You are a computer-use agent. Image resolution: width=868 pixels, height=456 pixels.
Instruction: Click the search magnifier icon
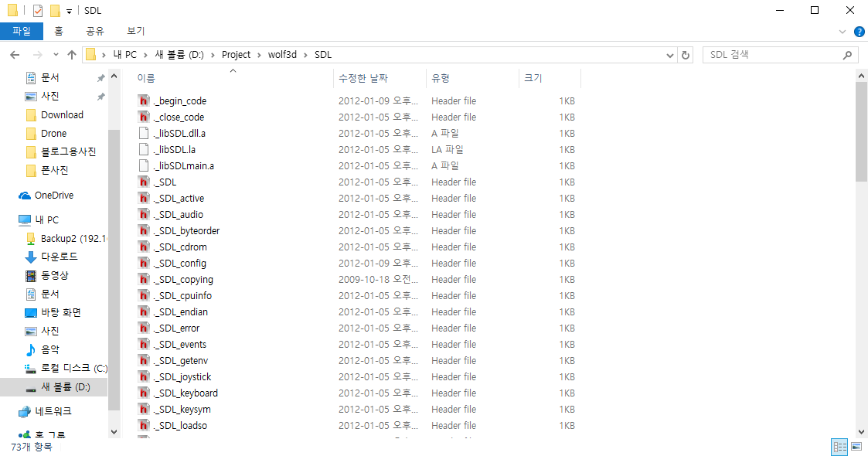tap(847, 55)
